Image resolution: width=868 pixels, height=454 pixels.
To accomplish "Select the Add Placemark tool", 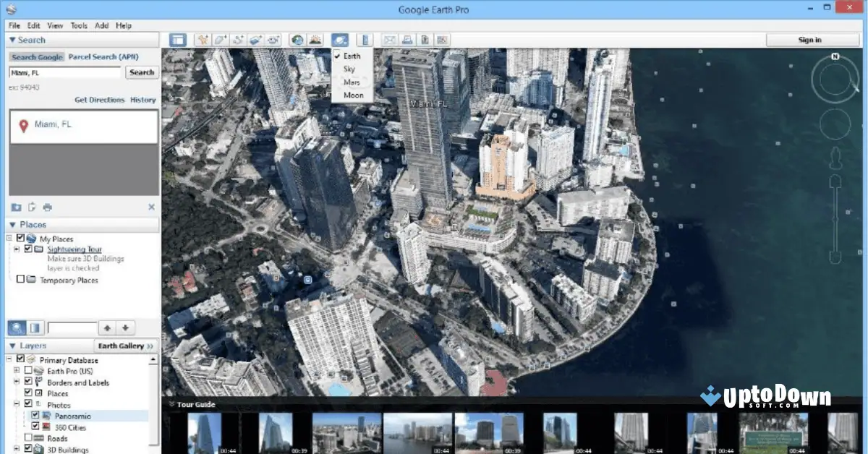I will tap(204, 40).
